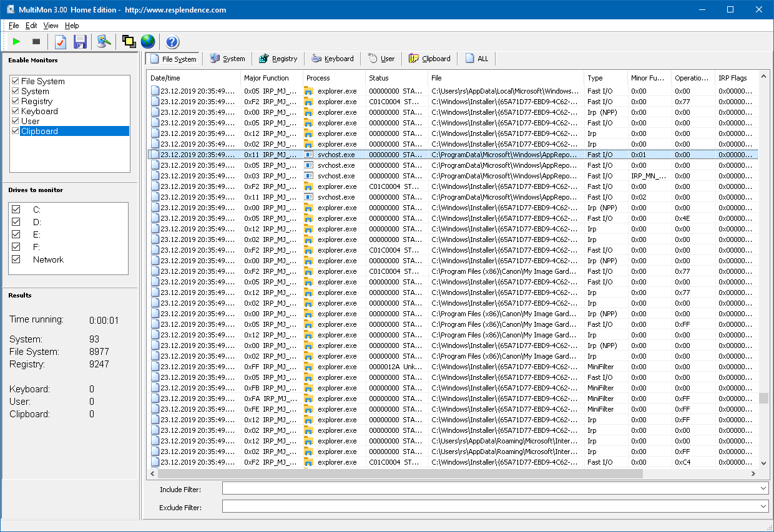The width and height of the screenshot is (774, 532).
Task: Open the globe web icon
Action: (x=147, y=42)
